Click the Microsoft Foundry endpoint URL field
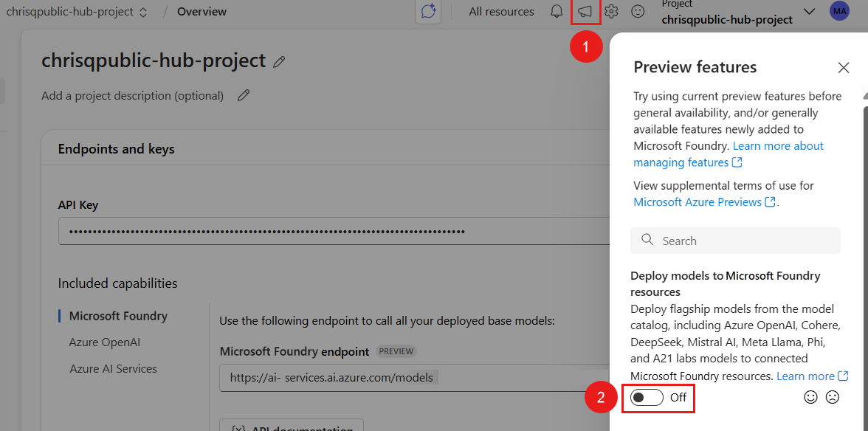This screenshot has width=868, height=431. pyautogui.click(x=413, y=378)
